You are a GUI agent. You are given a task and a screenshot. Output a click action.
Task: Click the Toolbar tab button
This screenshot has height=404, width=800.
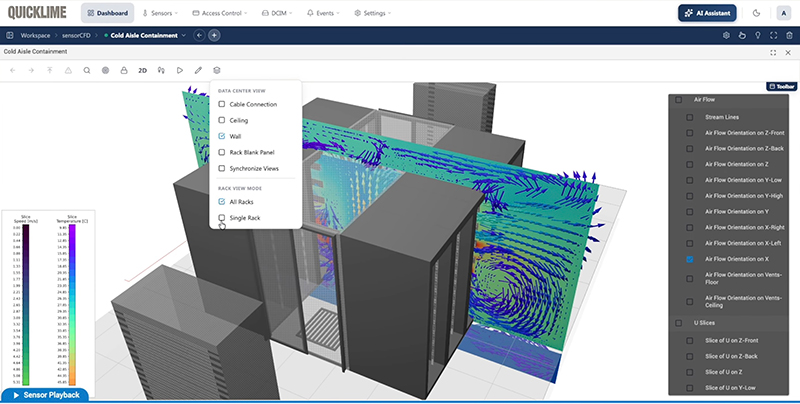click(782, 86)
